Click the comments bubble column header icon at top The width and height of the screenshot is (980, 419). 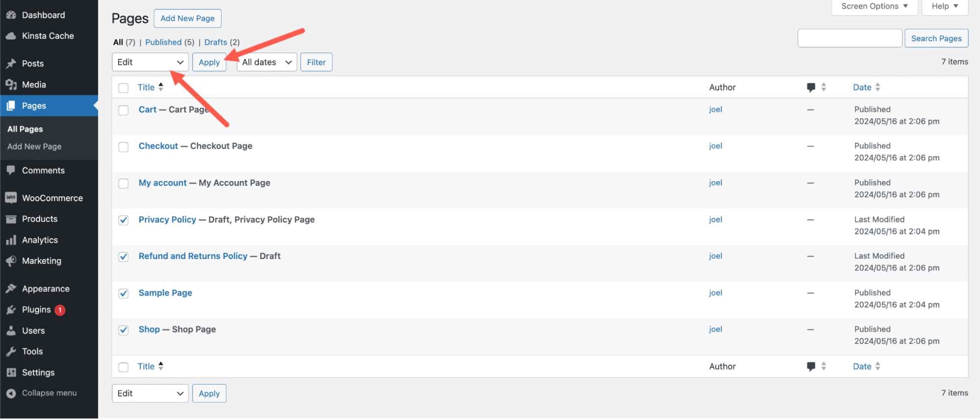811,87
